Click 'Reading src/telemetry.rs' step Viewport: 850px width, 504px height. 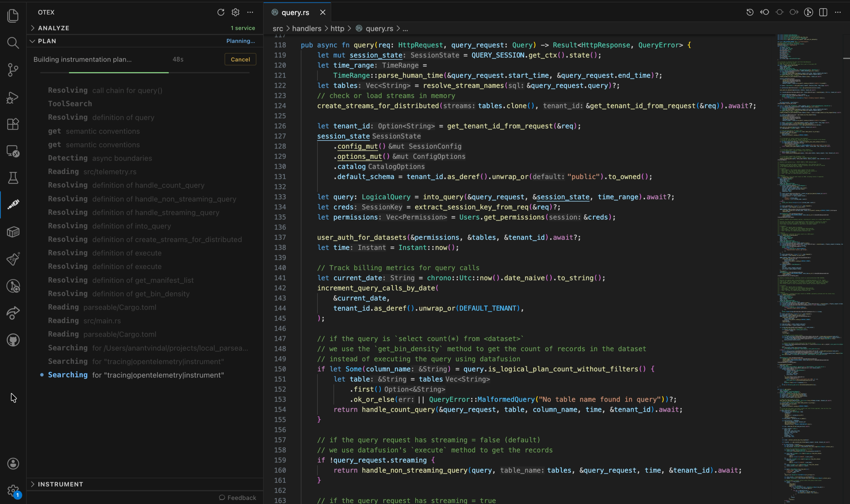click(92, 172)
